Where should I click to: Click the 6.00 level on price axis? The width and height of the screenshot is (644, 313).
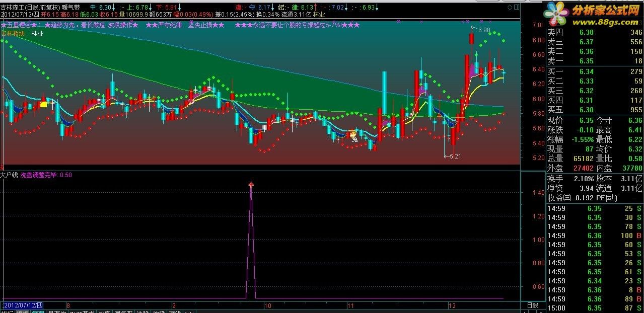(538, 99)
